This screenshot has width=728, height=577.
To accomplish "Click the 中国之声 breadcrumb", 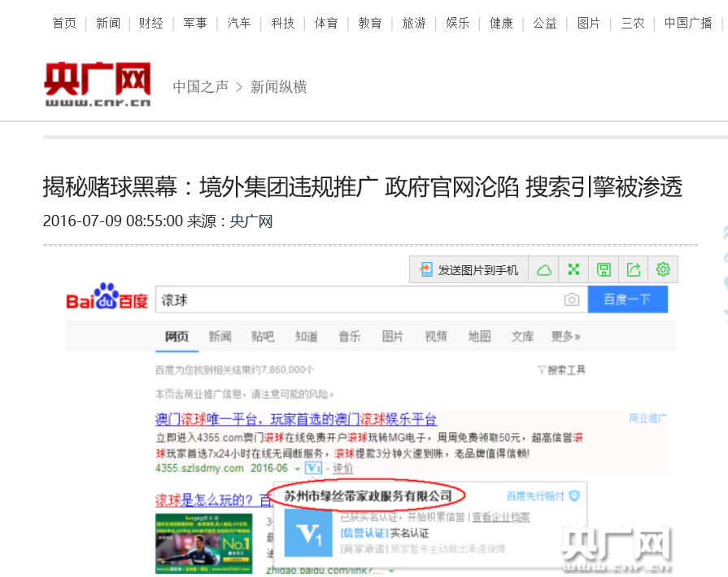I will coord(201,87).
